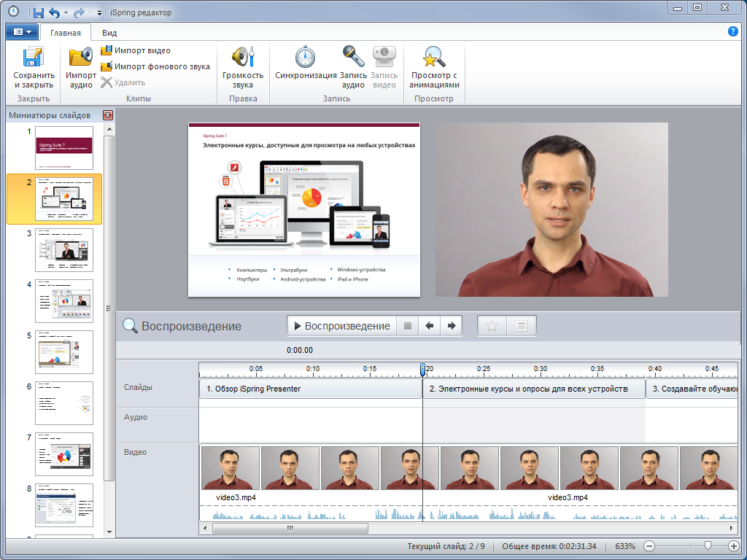Select slide 6 thumbnail
747x560 pixels.
tap(64, 402)
